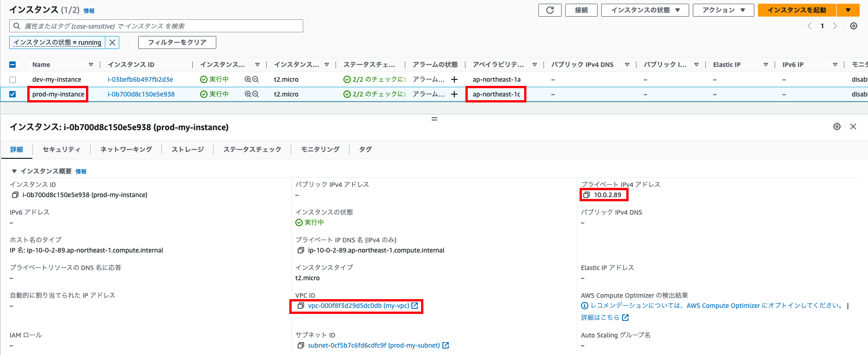Image resolution: width=868 pixels, height=355 pixels.
Task: Switch to the セキュリティ tab
Action: pyautogui.click(x=61, y=150)
